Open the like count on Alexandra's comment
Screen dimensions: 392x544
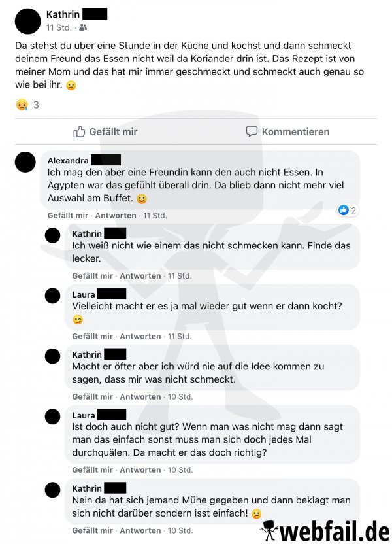348,210
